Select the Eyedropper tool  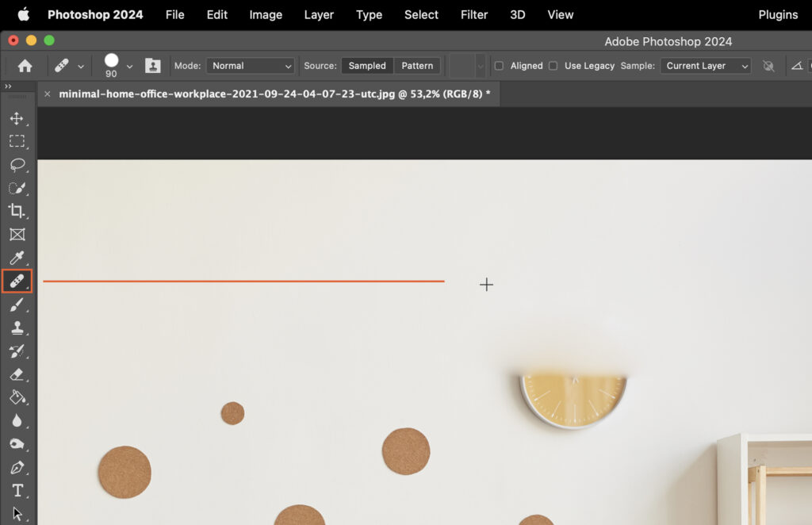point(17,258)
